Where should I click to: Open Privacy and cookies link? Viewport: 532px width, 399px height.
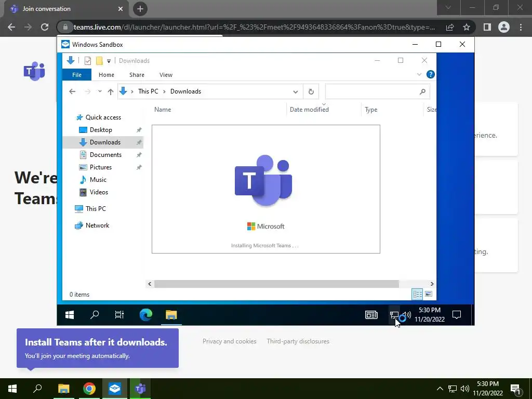click(229, 341)
